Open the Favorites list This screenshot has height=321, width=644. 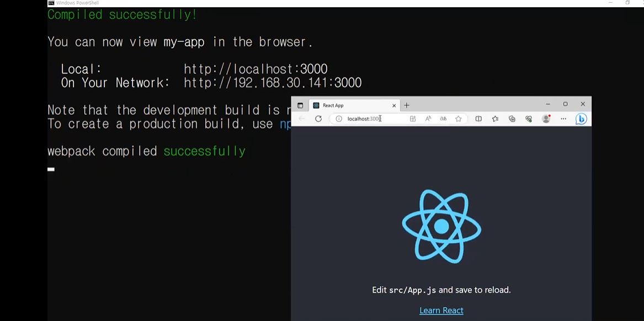pyautogui.click(x=496, y=119)
